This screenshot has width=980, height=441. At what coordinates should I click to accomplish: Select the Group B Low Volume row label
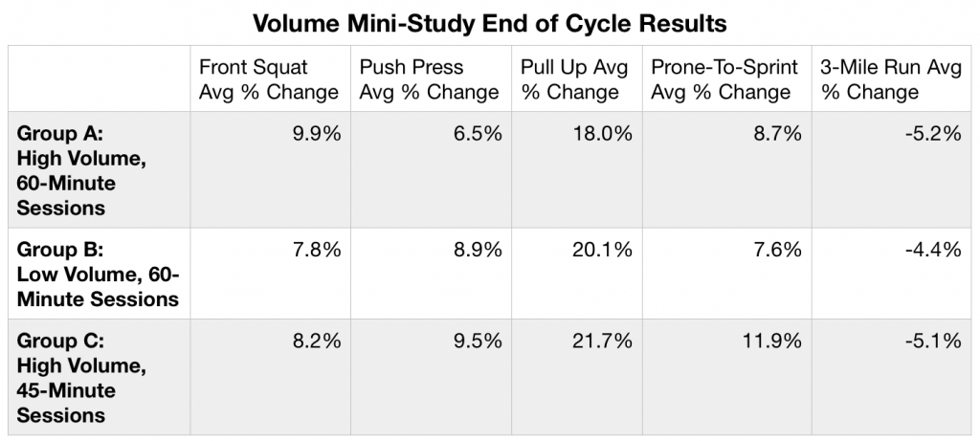[x=98, y=276]
